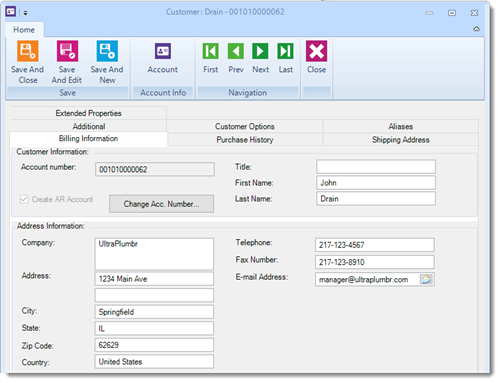This screenshot has height=383, width=500.
Task: Click the E-mail Address field
Action: pos(375,279)
